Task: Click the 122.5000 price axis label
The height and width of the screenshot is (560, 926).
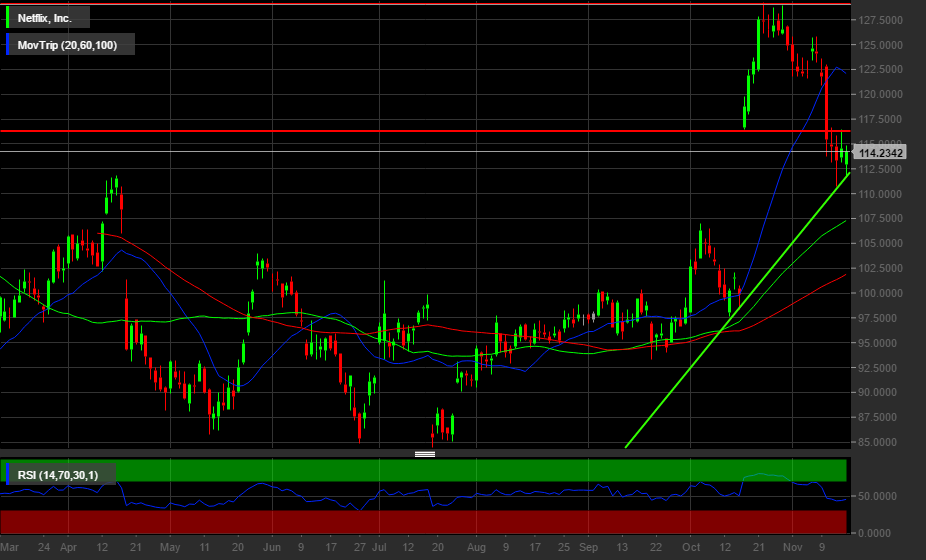Action: coord(881,69)
